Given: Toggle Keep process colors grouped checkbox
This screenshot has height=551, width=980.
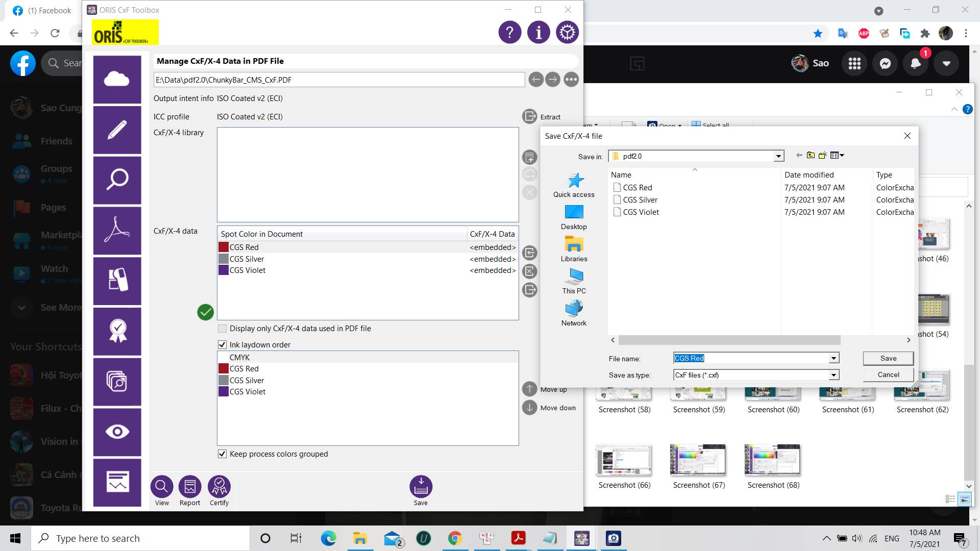Looking at the screenshot, I should 222,454.
